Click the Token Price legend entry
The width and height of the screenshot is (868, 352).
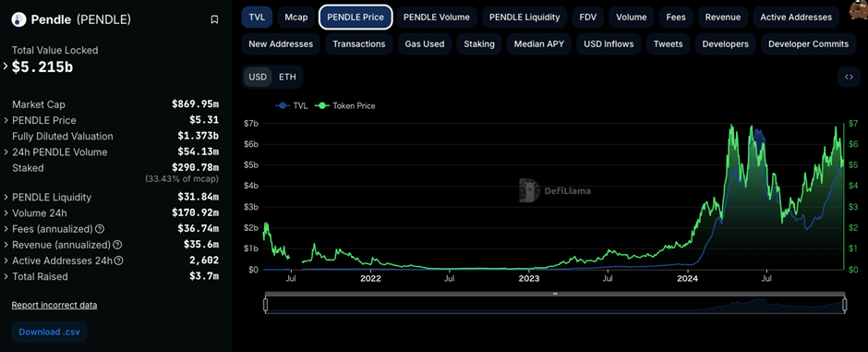(x=344, y=105)
